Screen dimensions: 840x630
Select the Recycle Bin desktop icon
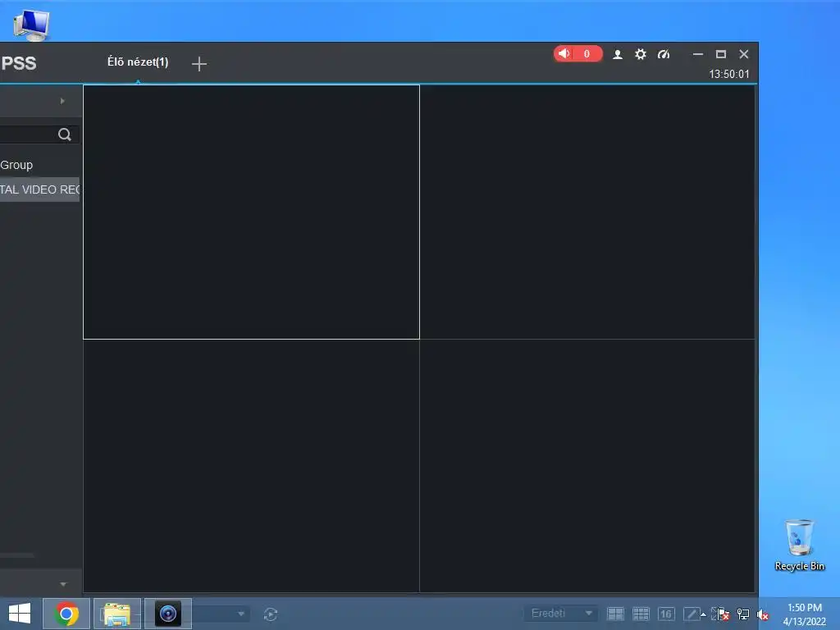(x=799, y=545)
